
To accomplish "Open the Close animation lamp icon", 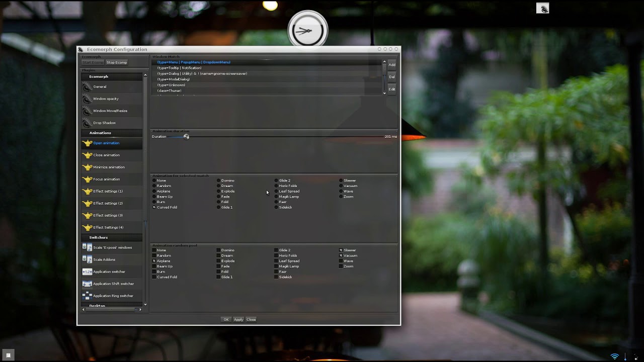I will (x=87, y=155).
